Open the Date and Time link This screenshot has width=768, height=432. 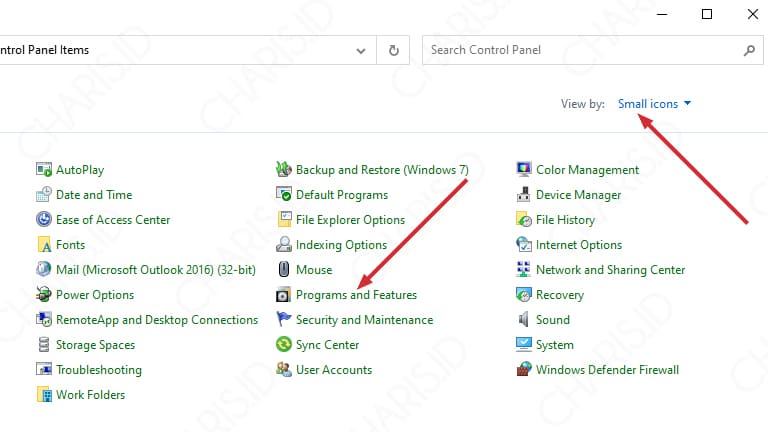tap(94, 195)
